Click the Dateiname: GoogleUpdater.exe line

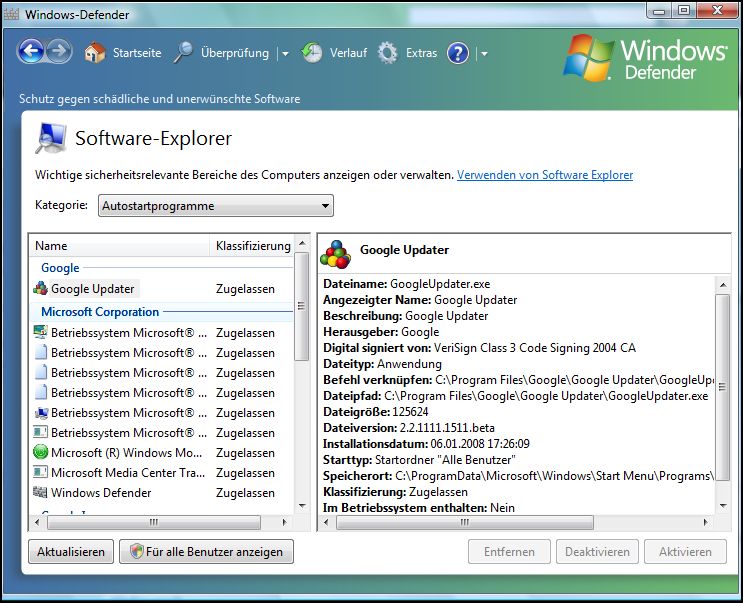click(x=407, y=284)
